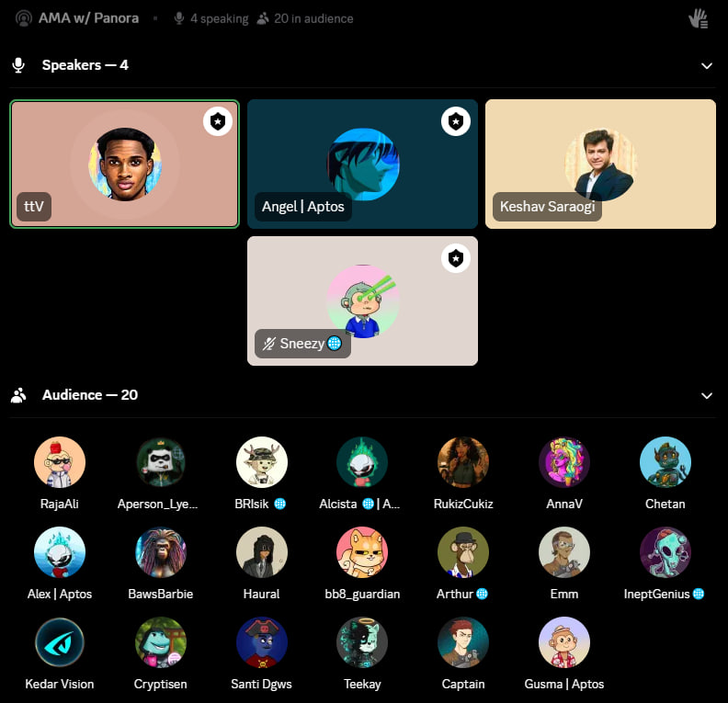The height and width of the screenshot is (703, 728).
Task: Open Angel | Aptos speaker tile
Action: (362, 164)
